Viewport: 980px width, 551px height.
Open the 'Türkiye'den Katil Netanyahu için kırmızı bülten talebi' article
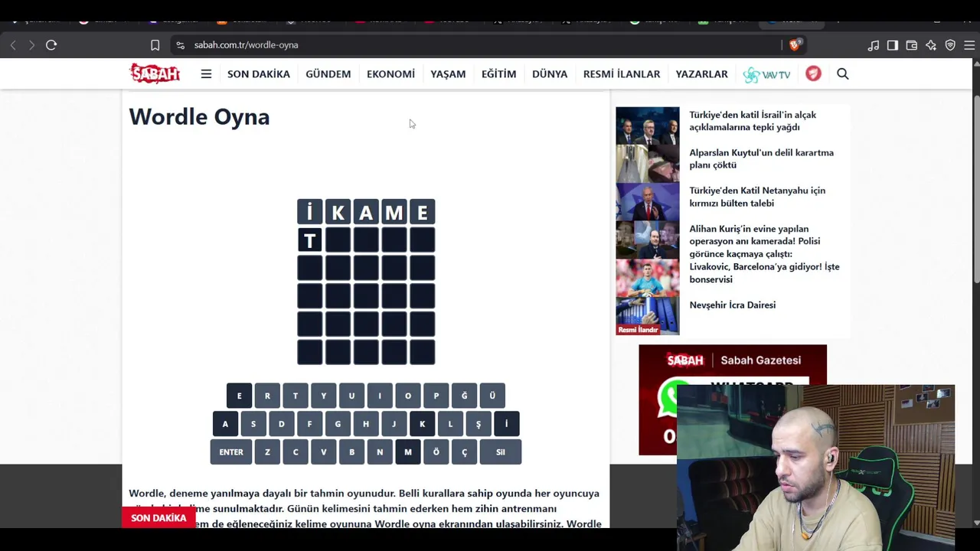pyautogui.click(x=757, y=197)
